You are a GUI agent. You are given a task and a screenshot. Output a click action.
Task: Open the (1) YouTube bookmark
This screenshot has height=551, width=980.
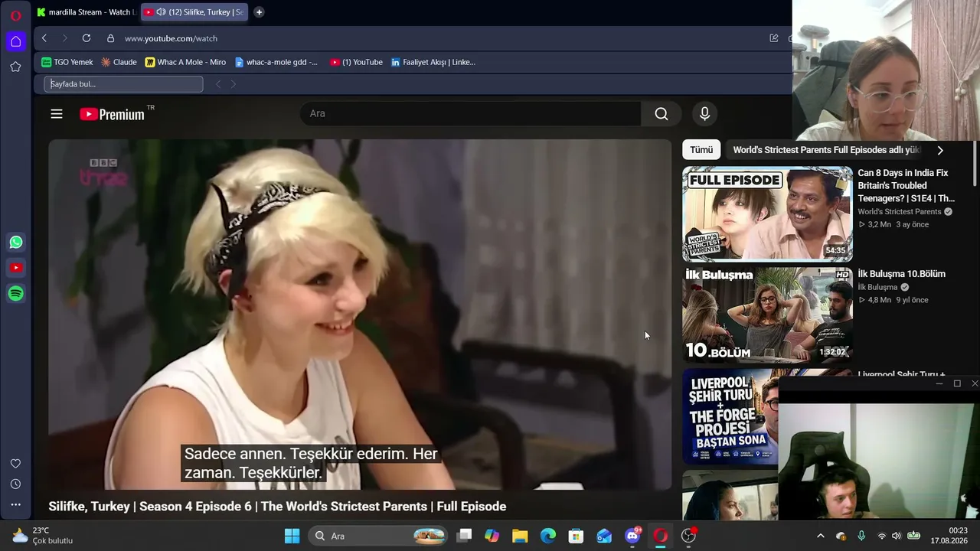click(356, 62)
